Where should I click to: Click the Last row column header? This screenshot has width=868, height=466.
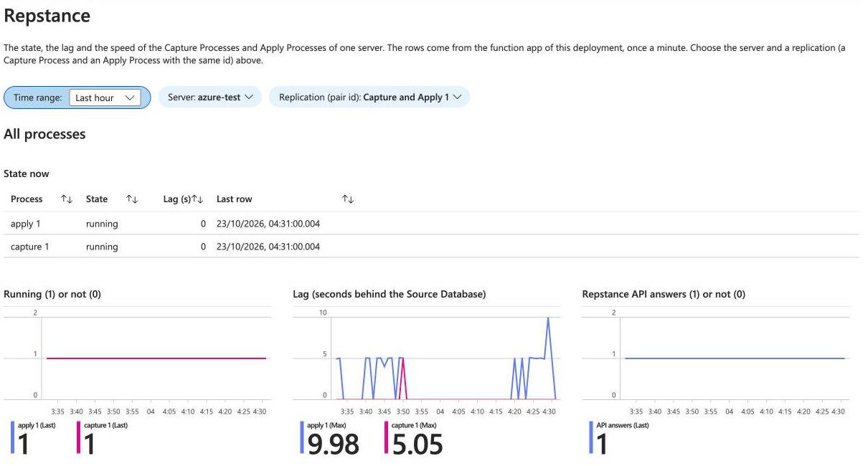point(235,199)
